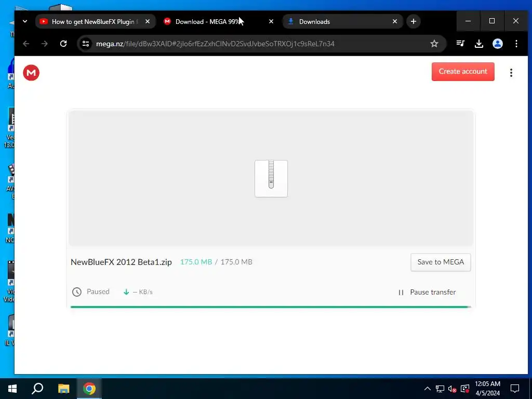
Task: Click the green download speed arrow icon
Action: coord(126,292)
